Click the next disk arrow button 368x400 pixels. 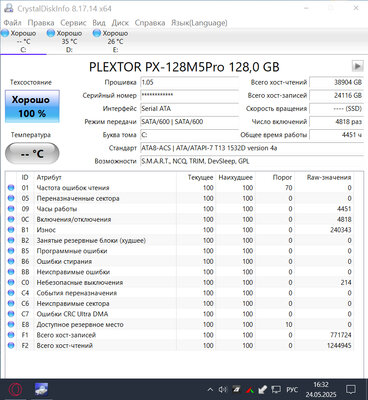357,66
